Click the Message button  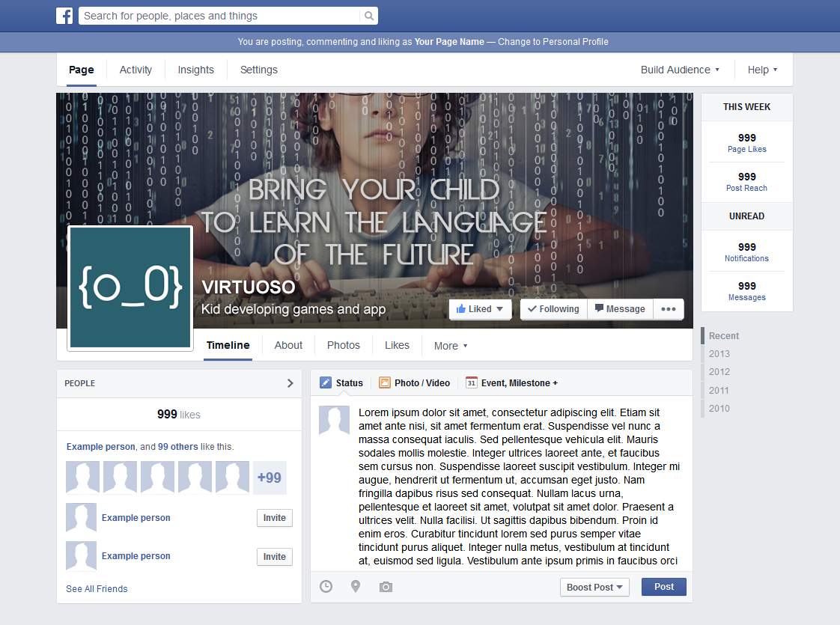(x=620, y=309)
